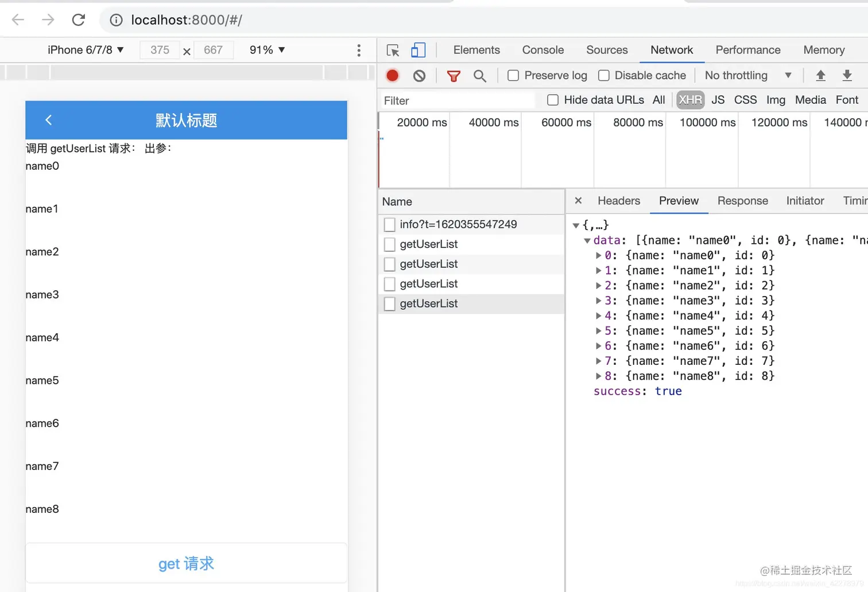This screenshot has height=592, width=868.
Task: Expand data item 5
Action: point(599,331)
